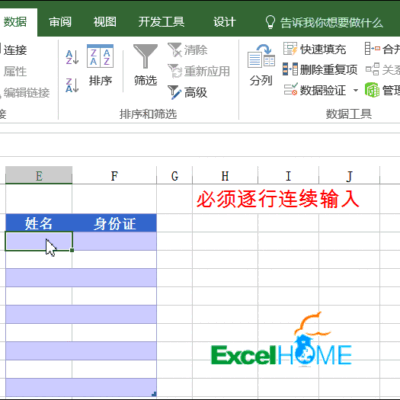Click 重新应用 reapply filter icon
Screen dimensions: 400x400
[x=175, y=71]
